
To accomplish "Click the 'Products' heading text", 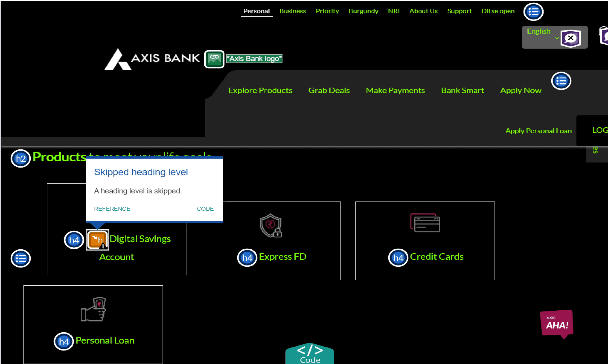I will [59, 157].
